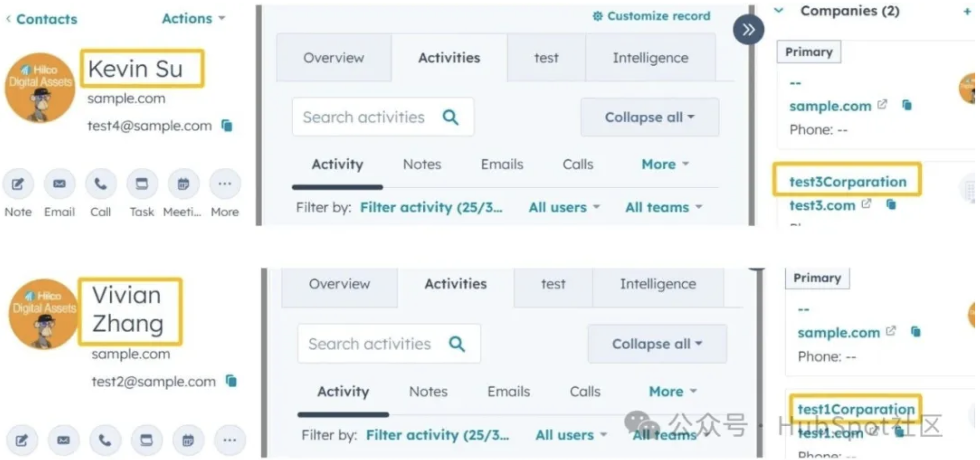Expand the top All users filter
This screenshot has width=980, height=460.
click(564, 207)
